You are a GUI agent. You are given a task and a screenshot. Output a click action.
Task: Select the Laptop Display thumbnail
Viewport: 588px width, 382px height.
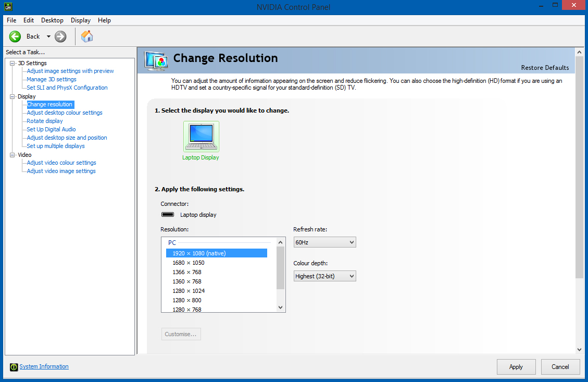click(201, 136)
